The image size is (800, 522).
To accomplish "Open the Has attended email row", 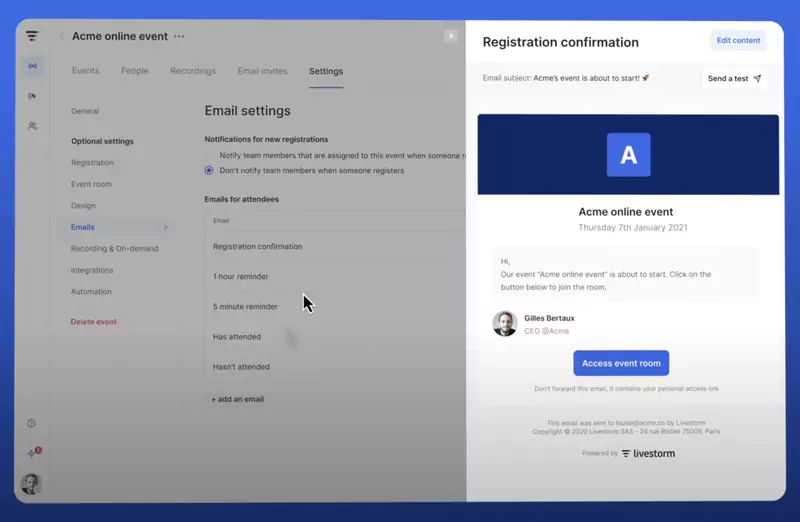I will click(336, 336).
